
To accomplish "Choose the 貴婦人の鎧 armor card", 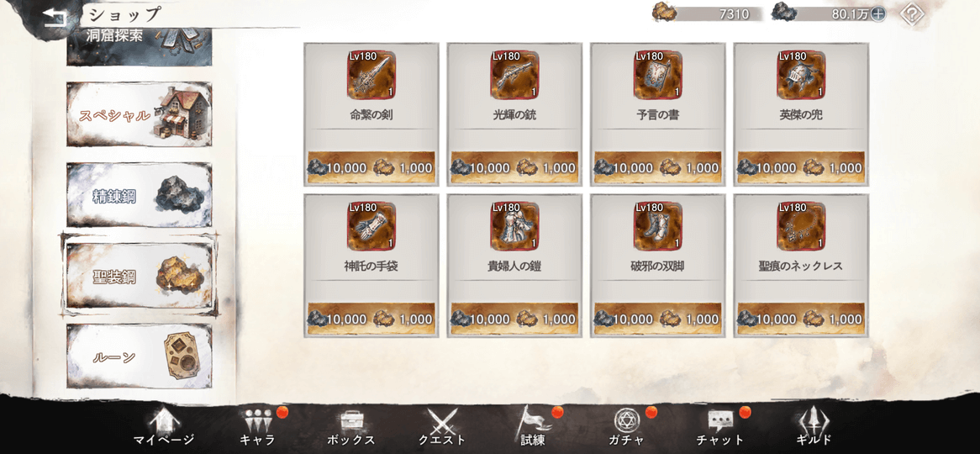I will (514, 266).
